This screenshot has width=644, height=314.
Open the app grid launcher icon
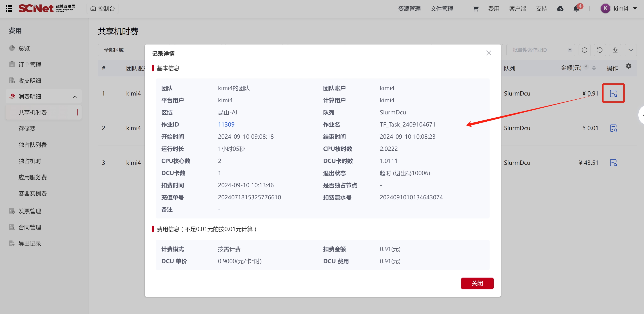(x=9, y=9)
